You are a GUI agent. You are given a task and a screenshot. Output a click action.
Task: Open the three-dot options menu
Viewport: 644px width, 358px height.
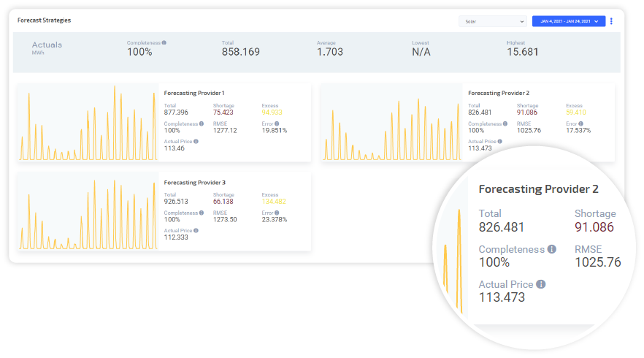click(611, 21)
